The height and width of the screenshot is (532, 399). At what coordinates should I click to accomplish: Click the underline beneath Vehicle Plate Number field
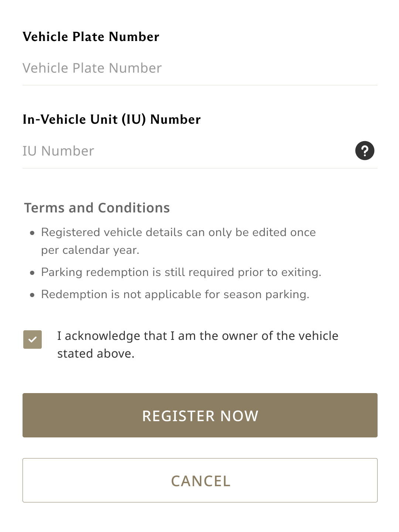coord(199,85)
